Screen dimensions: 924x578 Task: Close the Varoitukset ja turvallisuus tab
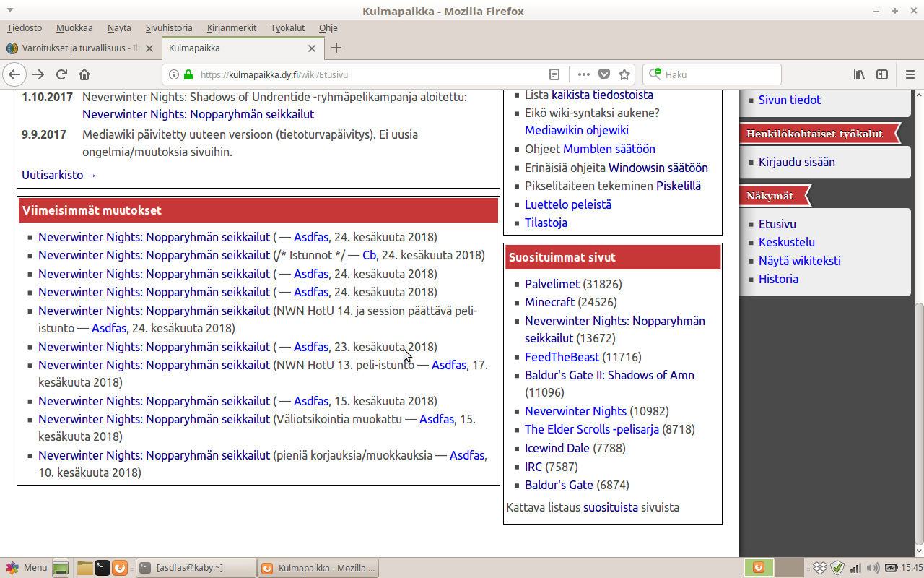click(149, 48)
